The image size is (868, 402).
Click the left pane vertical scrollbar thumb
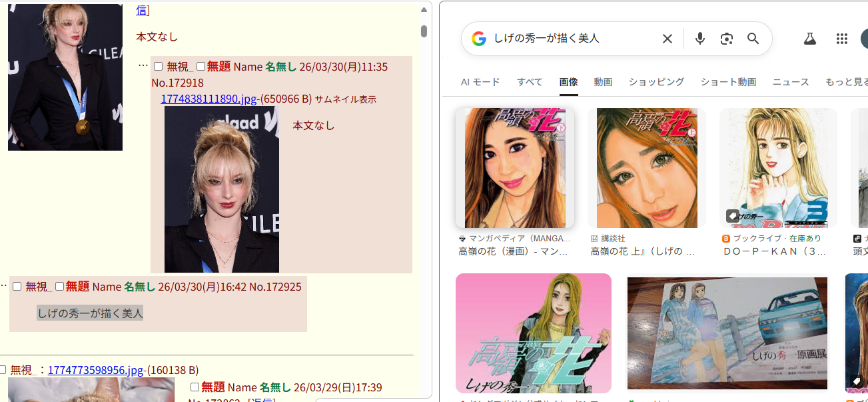coord(424,31)
